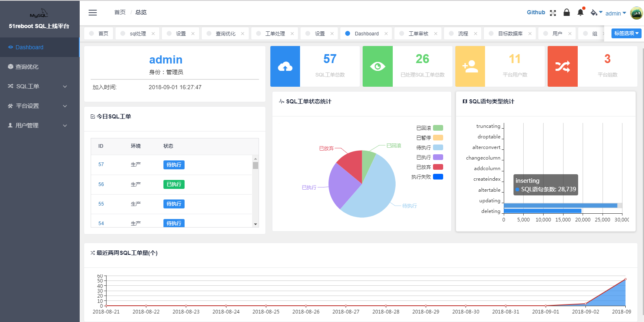
Task: Click the 环境 column header
Action: coord(136,146)
